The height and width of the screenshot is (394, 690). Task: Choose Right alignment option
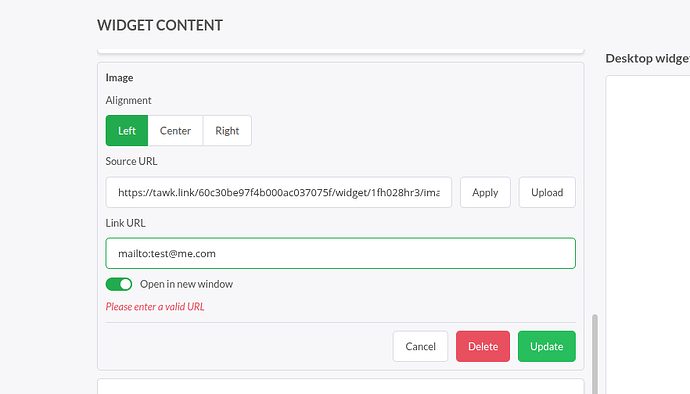coord(227,131)
